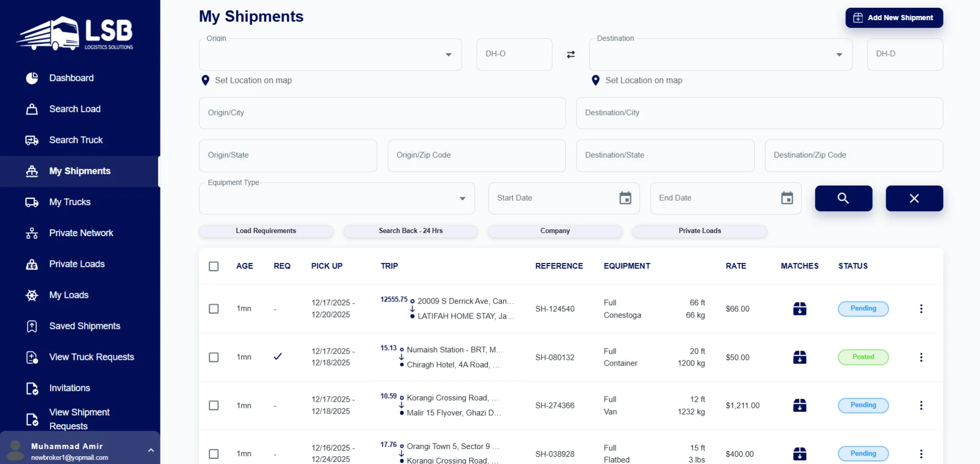The image size is (980, 464).
Task: Open Private Network from the sidebar
Action: 81,233
